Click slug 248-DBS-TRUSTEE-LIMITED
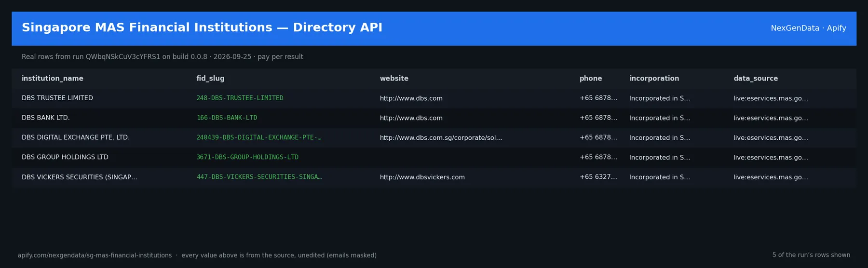 (240, 98)
